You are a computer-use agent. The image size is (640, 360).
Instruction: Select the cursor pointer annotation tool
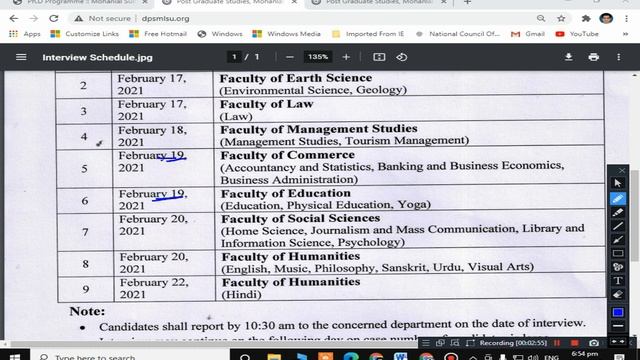(x=618, y=183)
